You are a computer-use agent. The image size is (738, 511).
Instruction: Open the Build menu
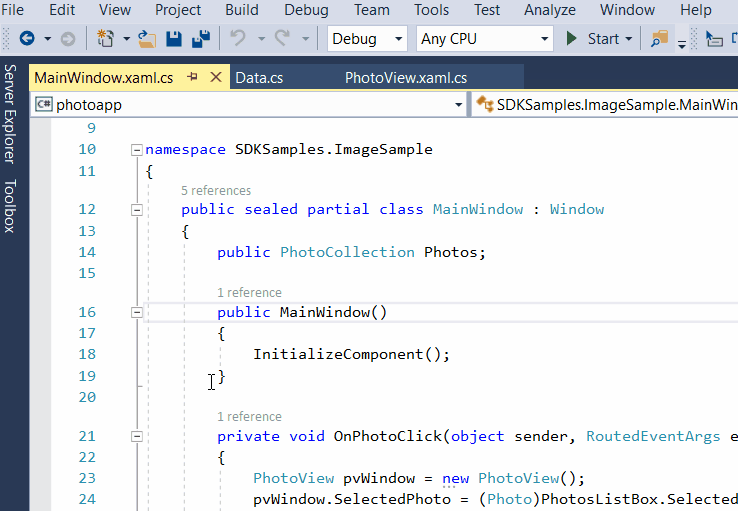tap(242, 9)
